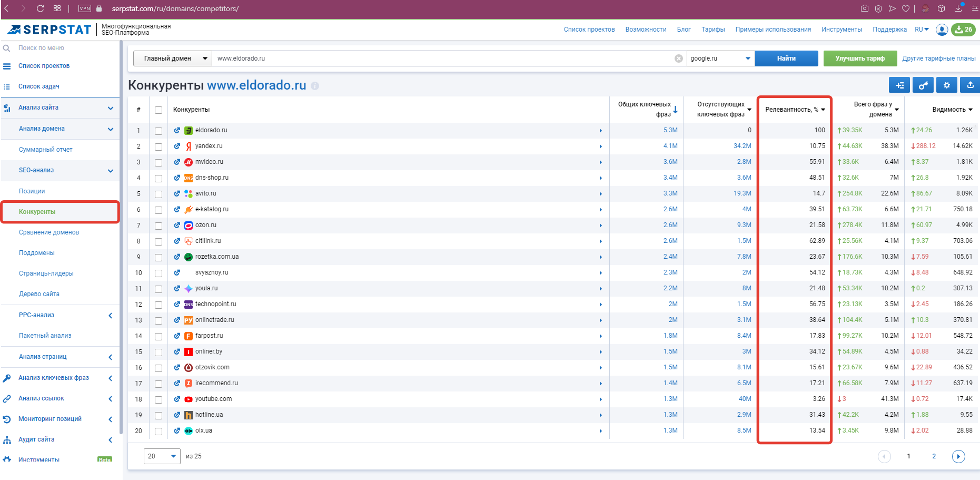Click the info icon next to the Конкуренты title
980x480 pixels.
(315, 86)
